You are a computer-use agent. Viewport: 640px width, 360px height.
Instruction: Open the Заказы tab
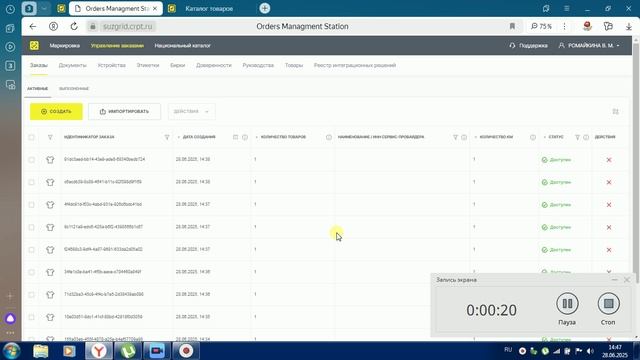pos(39,65)
